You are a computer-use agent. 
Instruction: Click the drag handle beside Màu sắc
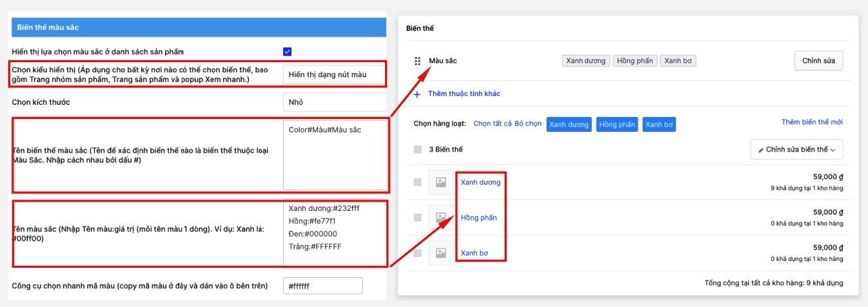[x=417, y=62]
